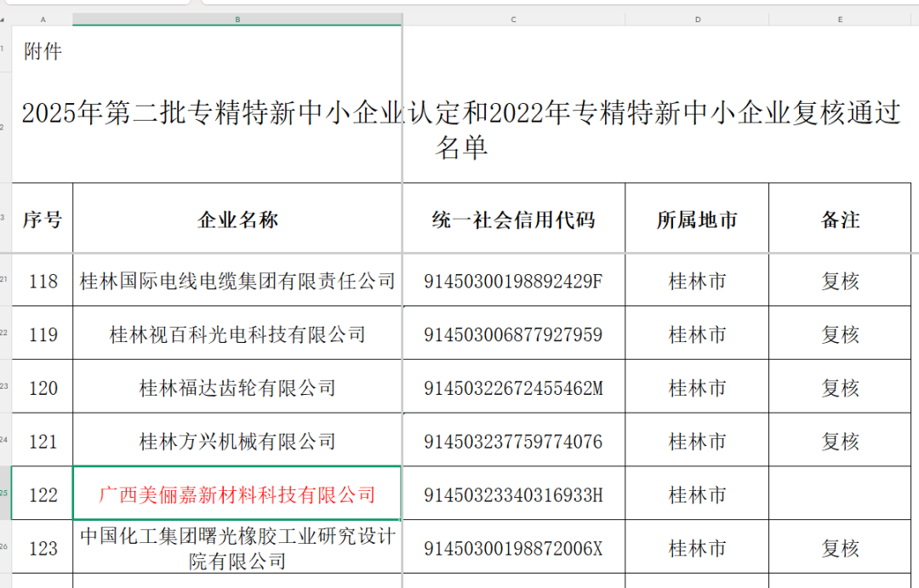Image resolution: width=919 pixels, height=588 pixels.
Task: Select the row header for row 25
Action: point(7,494)
